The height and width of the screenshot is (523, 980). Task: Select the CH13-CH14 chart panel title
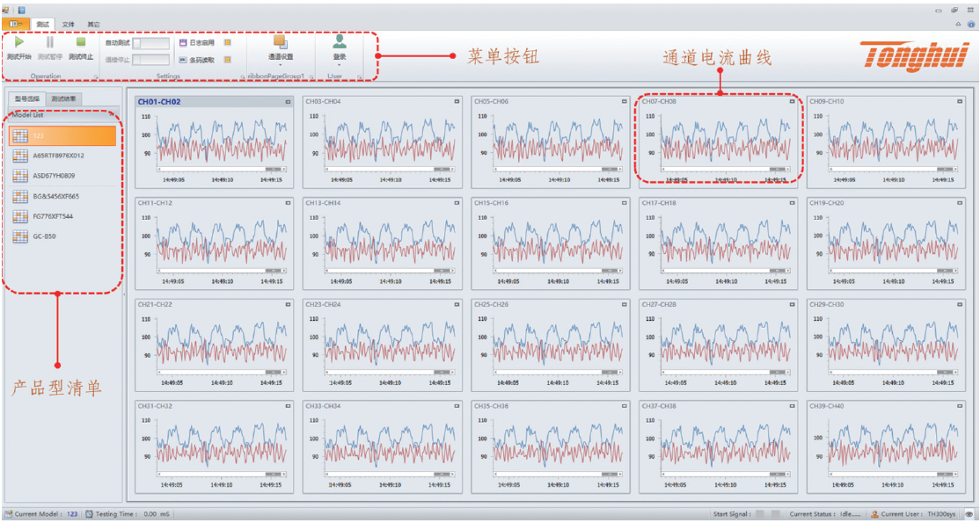[323, 203]
